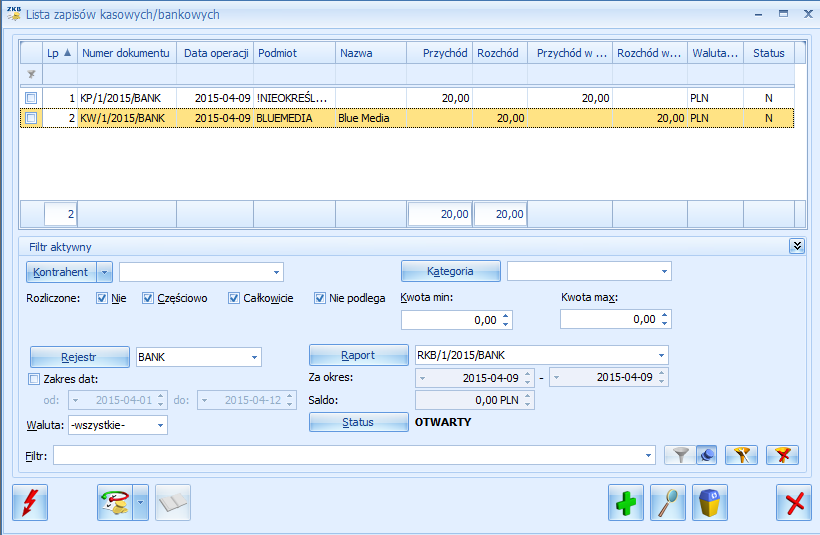Tick the checkbox for row KP/1/2015/BANK
820x535 pixels.
click(31, 98)
